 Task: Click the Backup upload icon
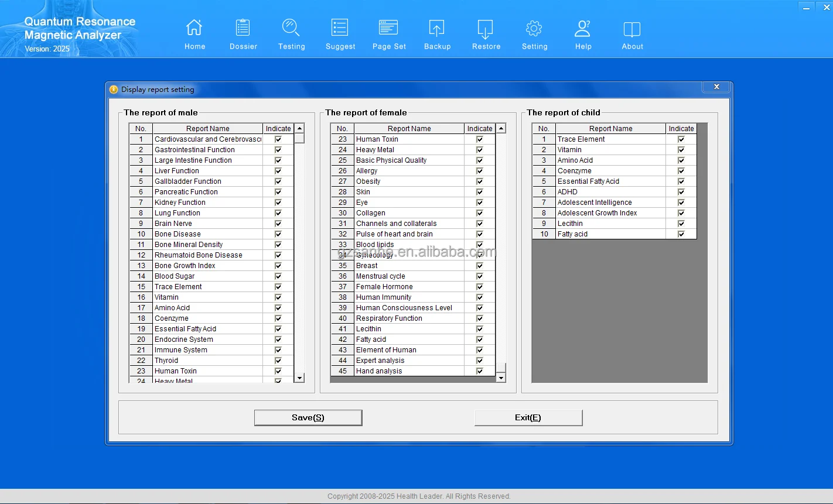(x=437, y=28)
